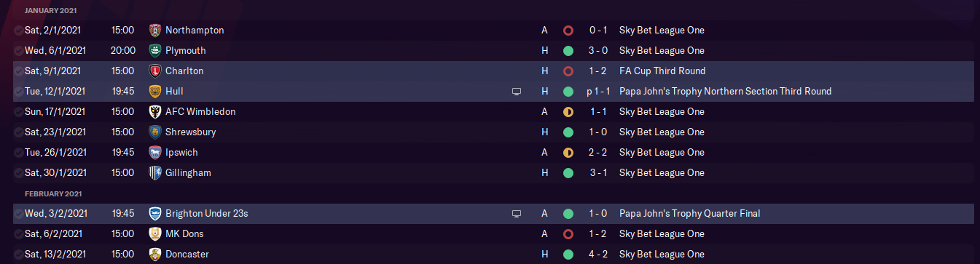This screenshot has height=264, width=980.
Task: Click the Plymouth club crest icon
Action: point(154,51)
